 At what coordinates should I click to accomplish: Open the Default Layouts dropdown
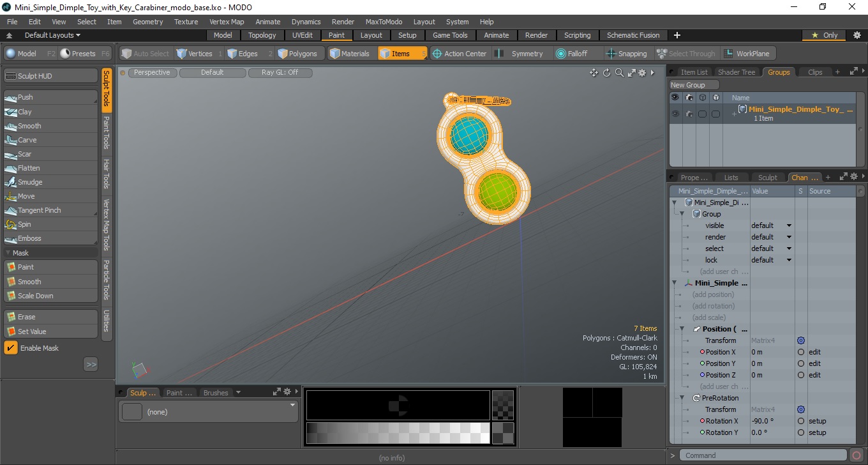coord(52,35)
